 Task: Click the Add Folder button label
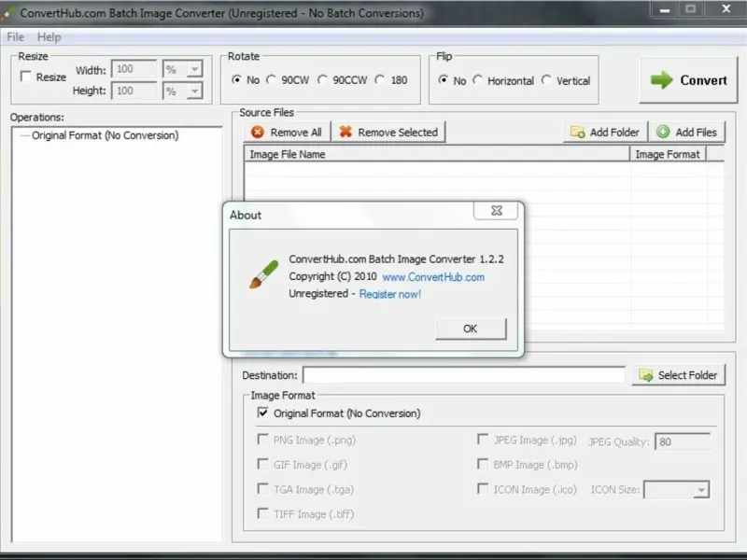(614, 133)
